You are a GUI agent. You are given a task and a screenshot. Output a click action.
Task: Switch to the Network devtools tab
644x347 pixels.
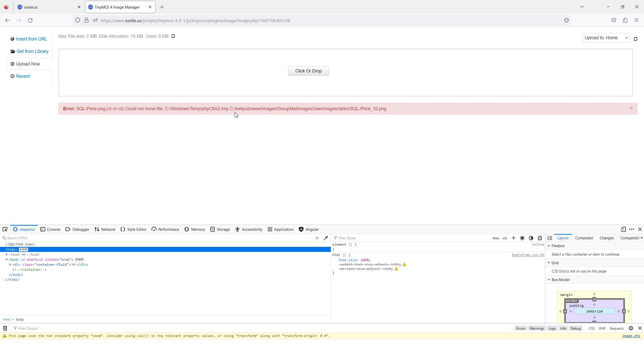pos(105,229)
